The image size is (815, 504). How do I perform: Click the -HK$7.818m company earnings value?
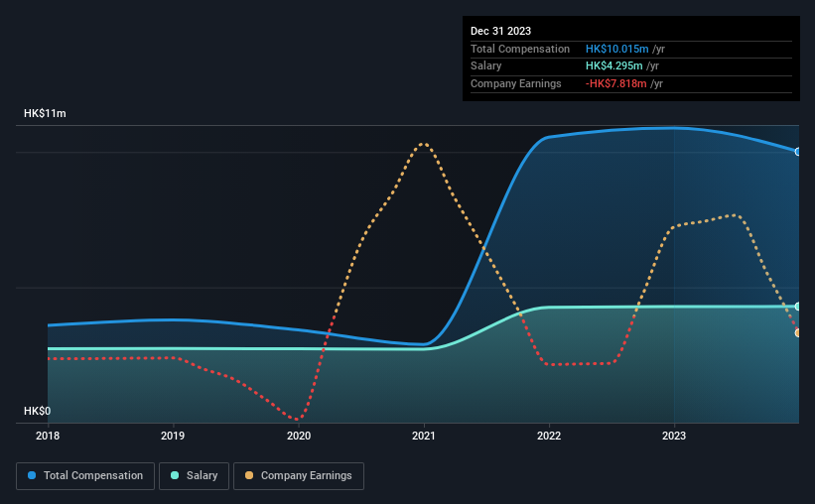point(615,83)
